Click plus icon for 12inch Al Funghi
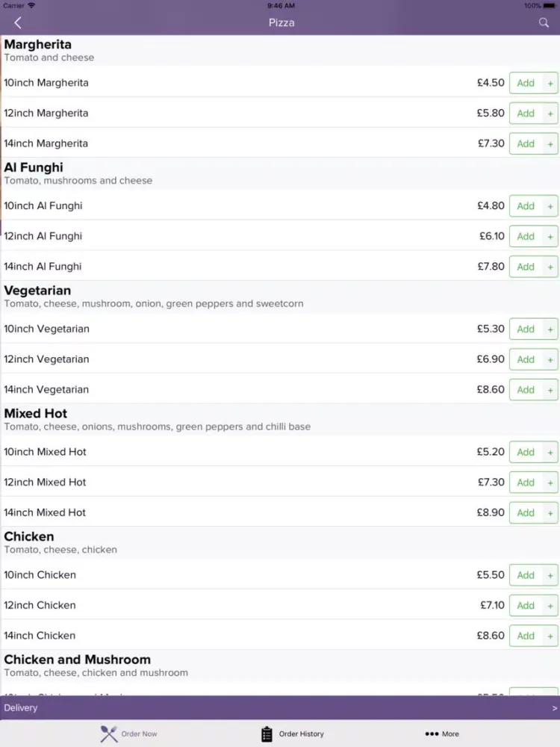Viewport: 560px width, 747px height. [x=550, y=236]
